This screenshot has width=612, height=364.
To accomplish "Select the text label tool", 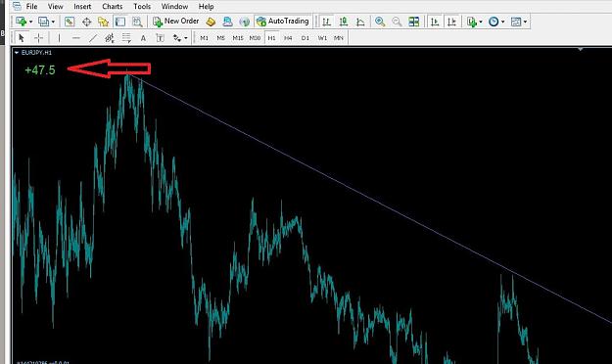I will tap(160, 38).
